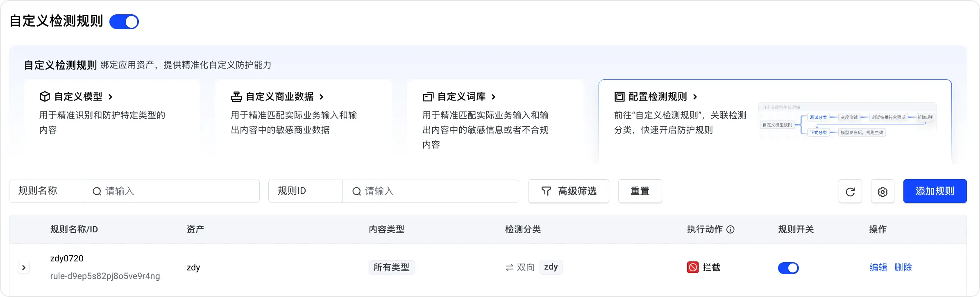Click the 操作 column header
This screenshot has height=297, width=980.
click(878, 229)
